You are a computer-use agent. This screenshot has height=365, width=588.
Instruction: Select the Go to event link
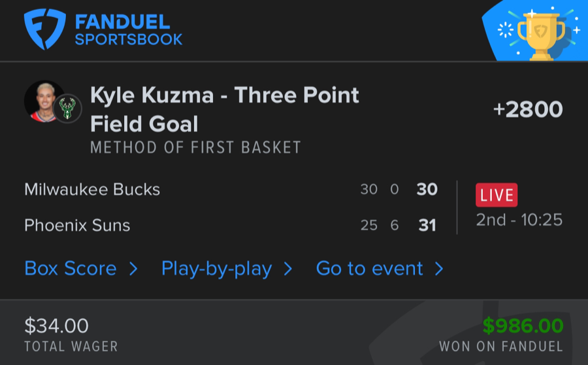click(370, 269)
